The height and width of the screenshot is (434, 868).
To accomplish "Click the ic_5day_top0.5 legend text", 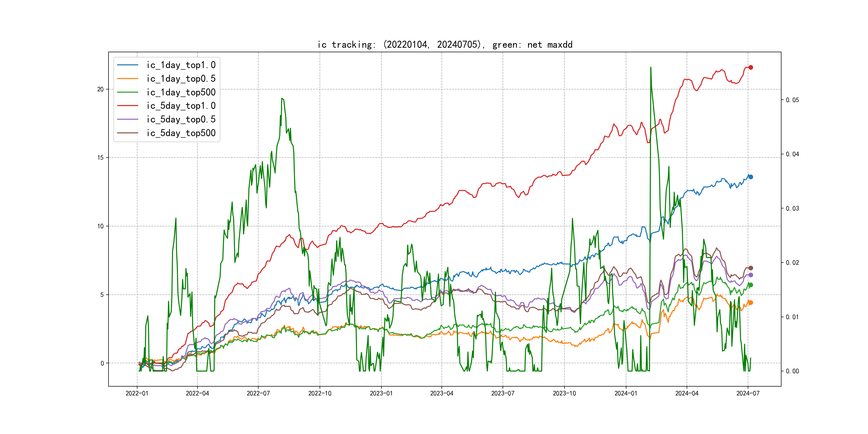I will click(x=181, y=119).
